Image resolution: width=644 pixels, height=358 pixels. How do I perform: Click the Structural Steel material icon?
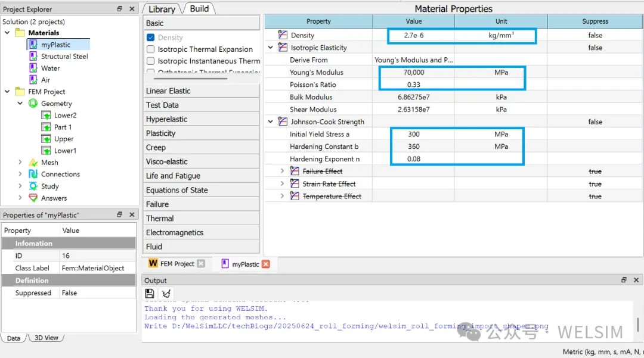pyautogui.click(x=33, y=56)
